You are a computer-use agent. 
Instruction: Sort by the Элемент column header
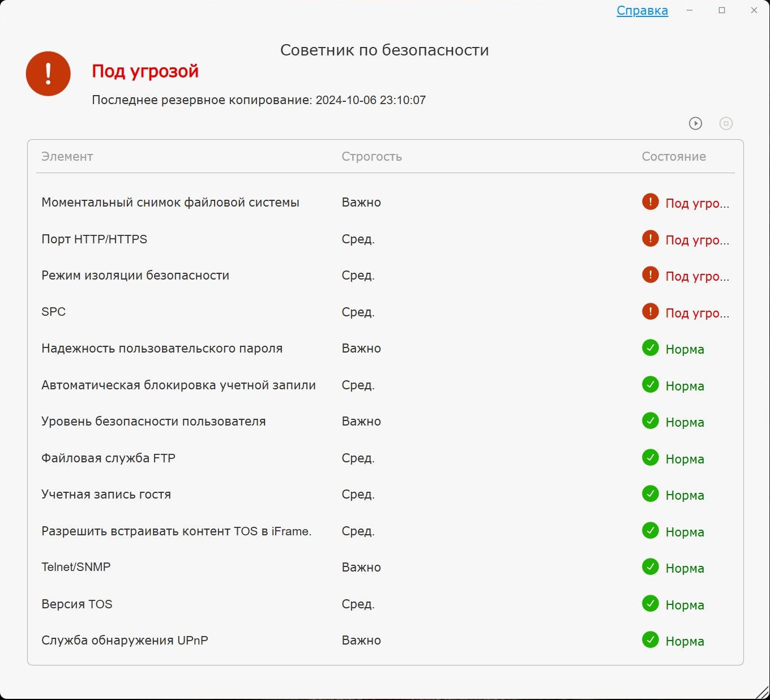tap(67, 157)
